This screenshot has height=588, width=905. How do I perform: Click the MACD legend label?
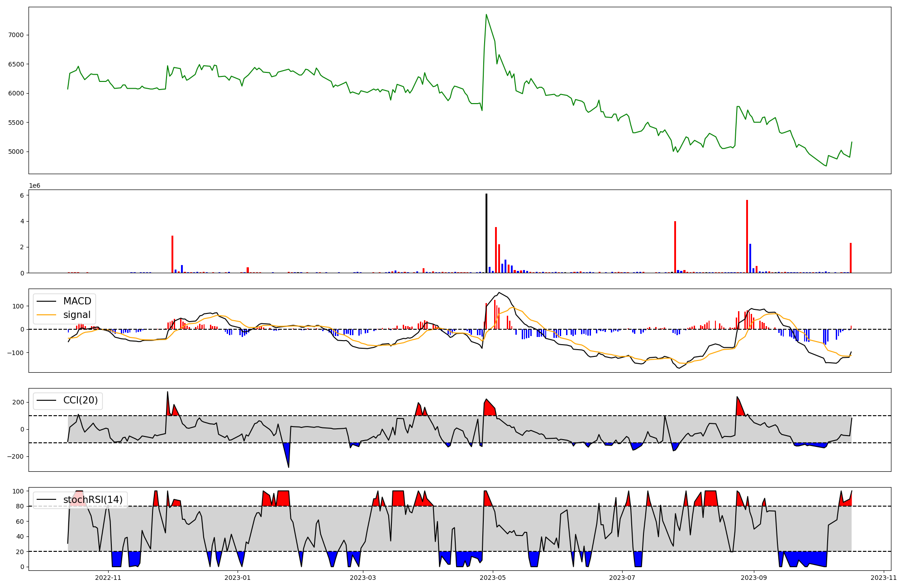click(x=77, y=301)
